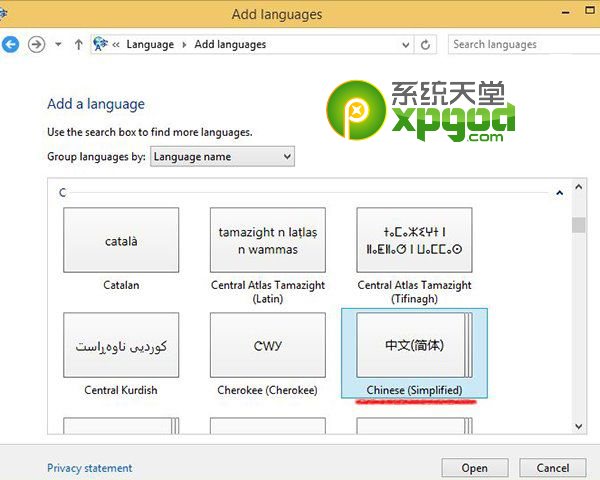The width and height of the screenshot is (600, 480).
Task: Click the Open button
Action: coord(475,468)
